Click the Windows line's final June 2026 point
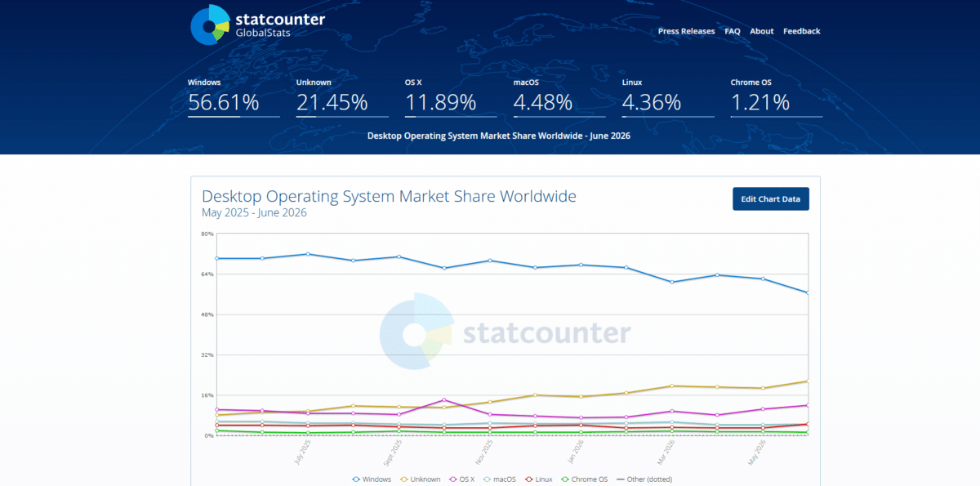This screenshot has width=980, height=486. [x=808, y=292]
